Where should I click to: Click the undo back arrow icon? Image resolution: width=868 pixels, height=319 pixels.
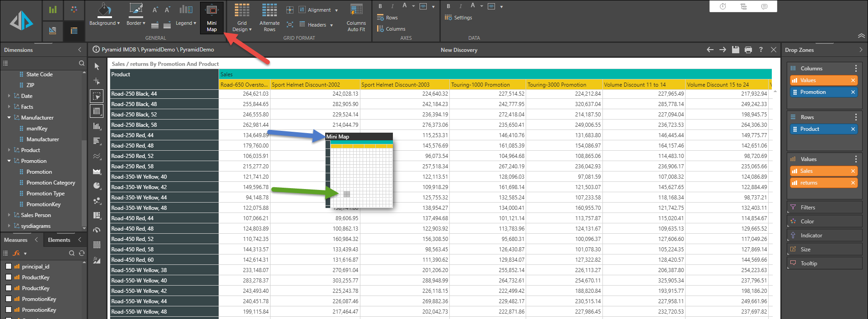coord(710,50)
